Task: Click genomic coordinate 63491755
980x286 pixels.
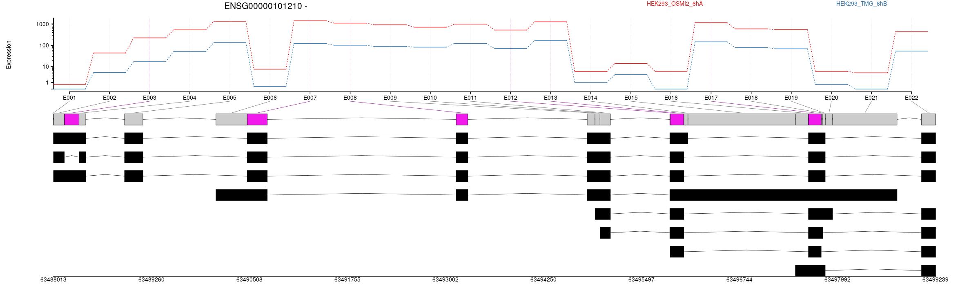Action: [x=347, y=280]
